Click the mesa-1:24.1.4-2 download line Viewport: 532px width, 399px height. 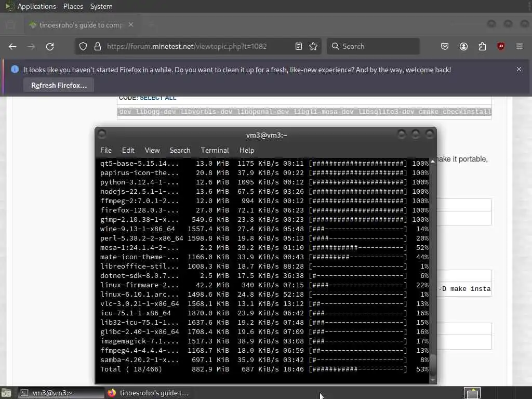264,248
